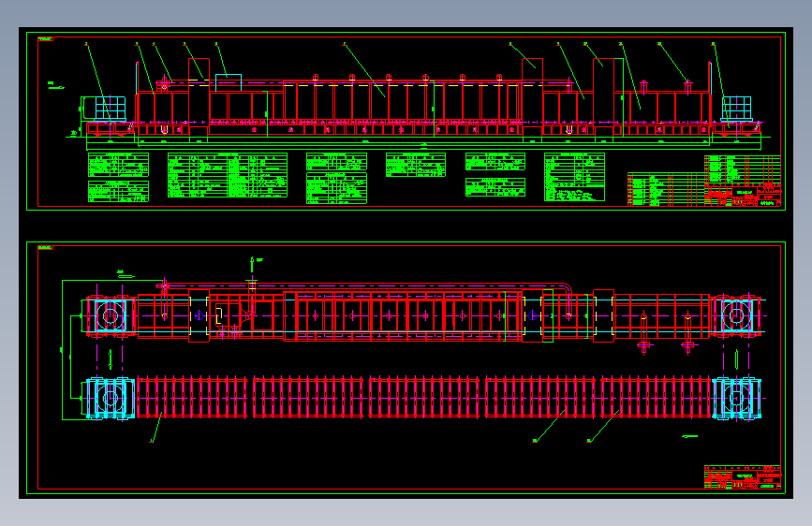
Task: Click the small red label at the lower sheet's top-left corner
Action: pos(45,247)
